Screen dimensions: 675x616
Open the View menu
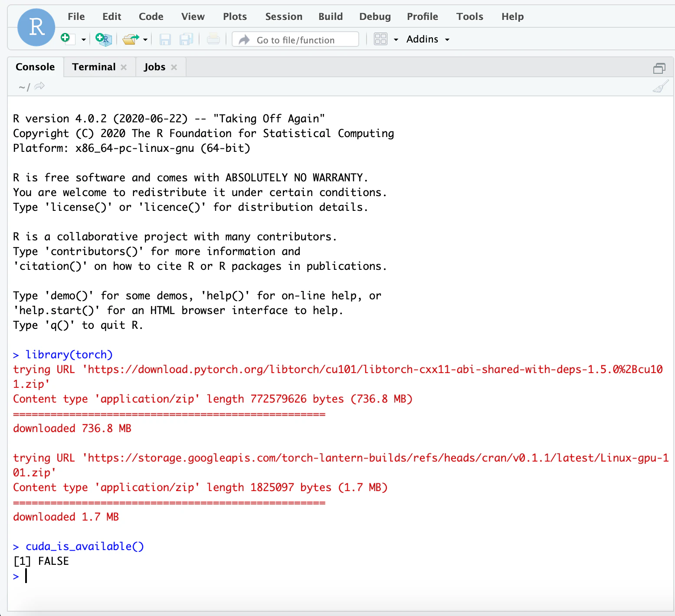(193, 16)
